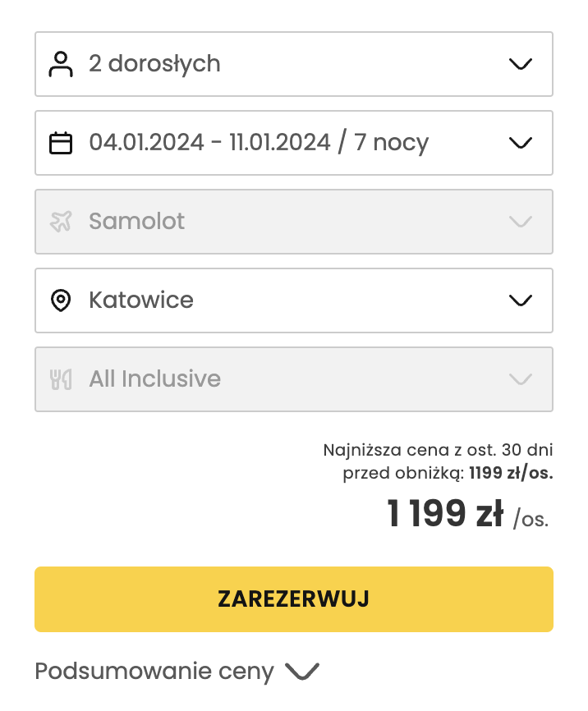
Task: Click the Podsumowanie ceny link
Action: (153, 671)
